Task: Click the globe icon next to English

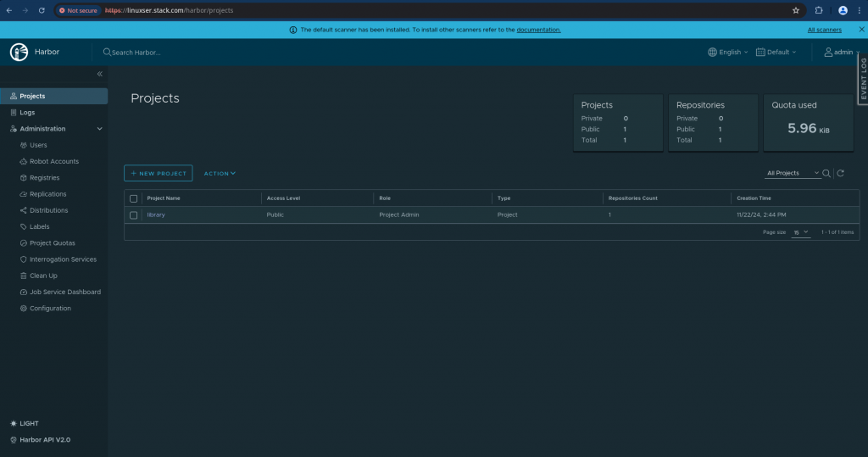Action: click(x=712, y=52)
